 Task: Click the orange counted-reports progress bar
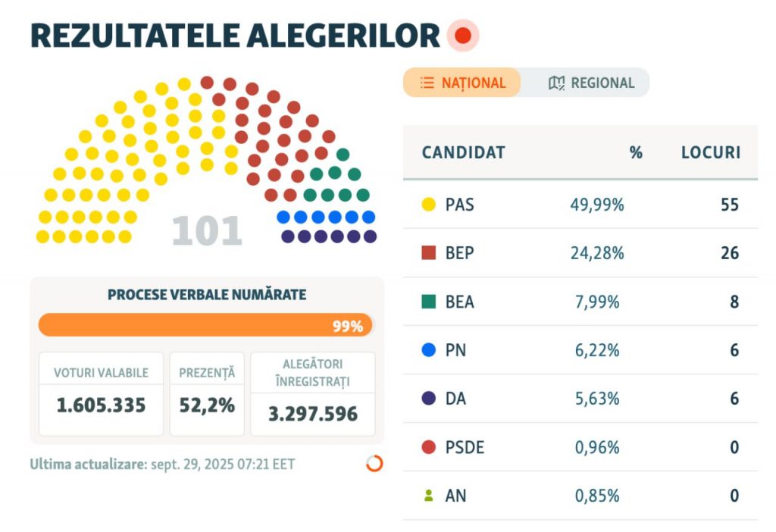[205, 325]
